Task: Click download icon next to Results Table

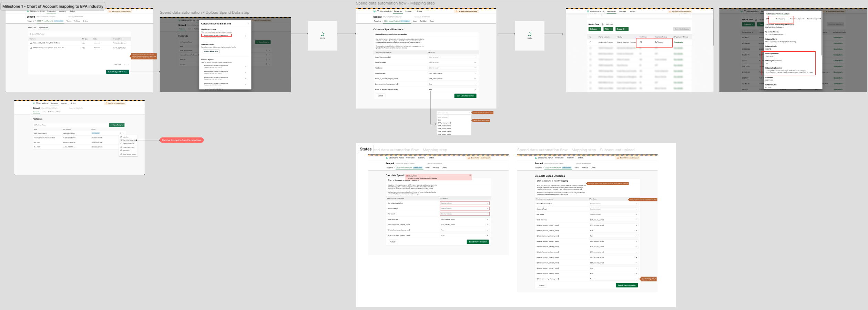Action: click(603, 24)
